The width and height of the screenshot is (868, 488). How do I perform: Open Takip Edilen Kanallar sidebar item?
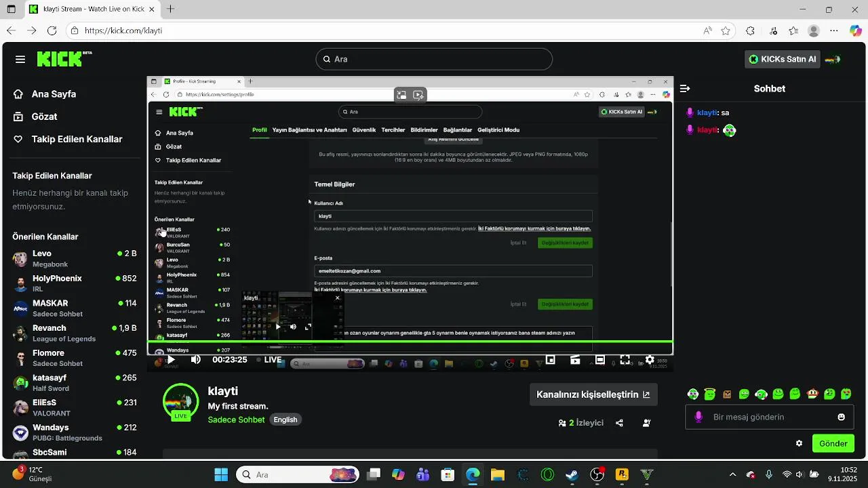[77, 139]
